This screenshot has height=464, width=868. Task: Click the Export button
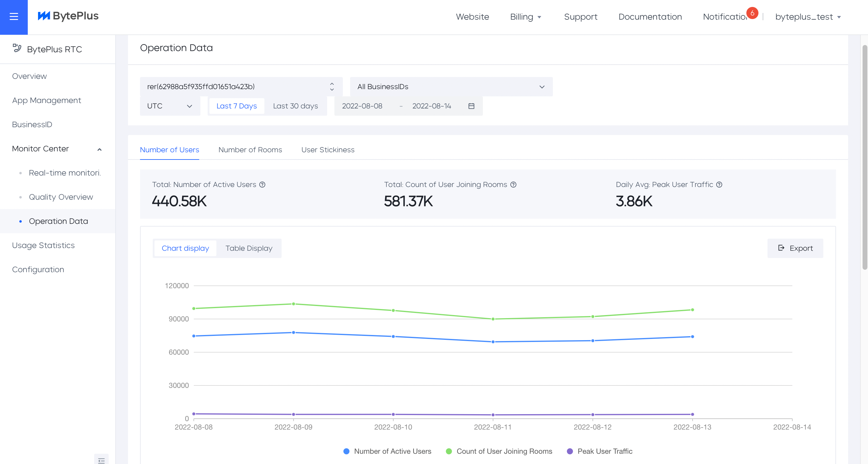point(795,248)
